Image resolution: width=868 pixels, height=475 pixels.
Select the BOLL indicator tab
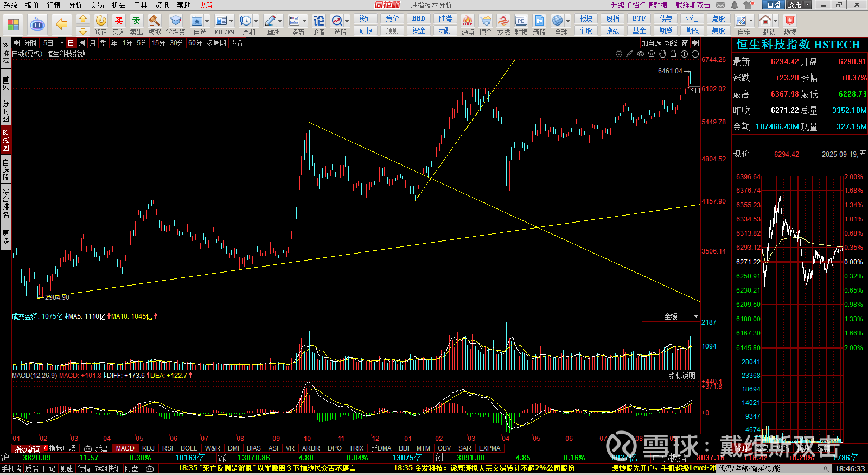pyautogui.click(x=189, y=448)
